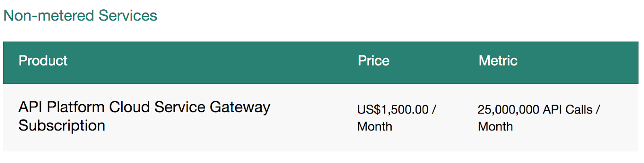The width and height of the screenshot is (644, 163).
Task: Click the gray data row right of Month
Action: [576, 133]
